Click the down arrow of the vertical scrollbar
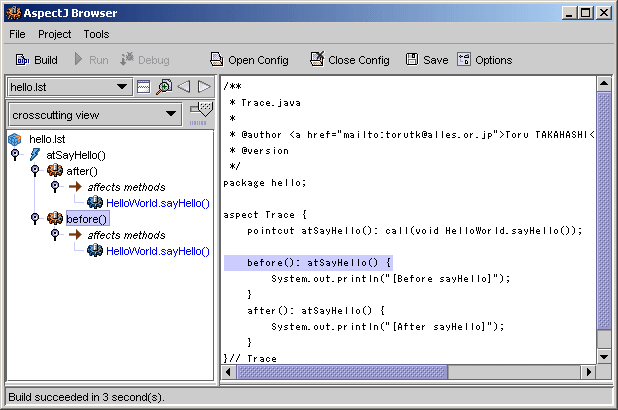 click(604, 357)
